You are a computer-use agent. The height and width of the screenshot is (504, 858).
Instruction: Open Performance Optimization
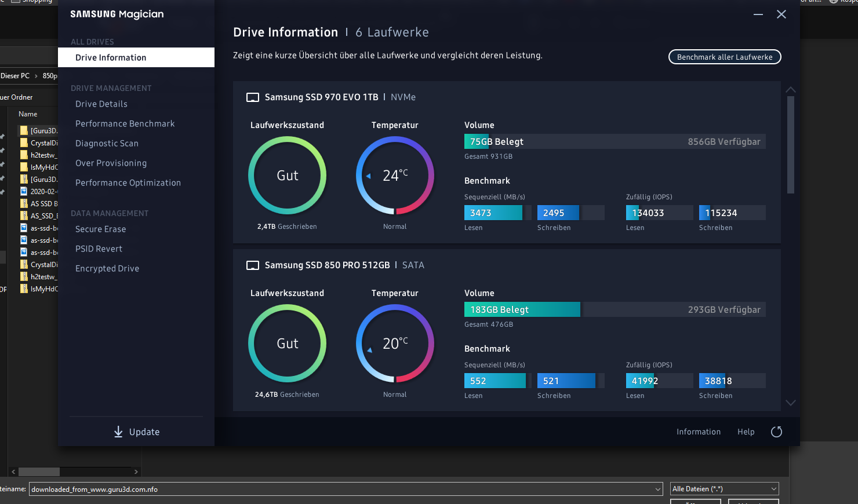pyautogui.click(x=128, y=183)
